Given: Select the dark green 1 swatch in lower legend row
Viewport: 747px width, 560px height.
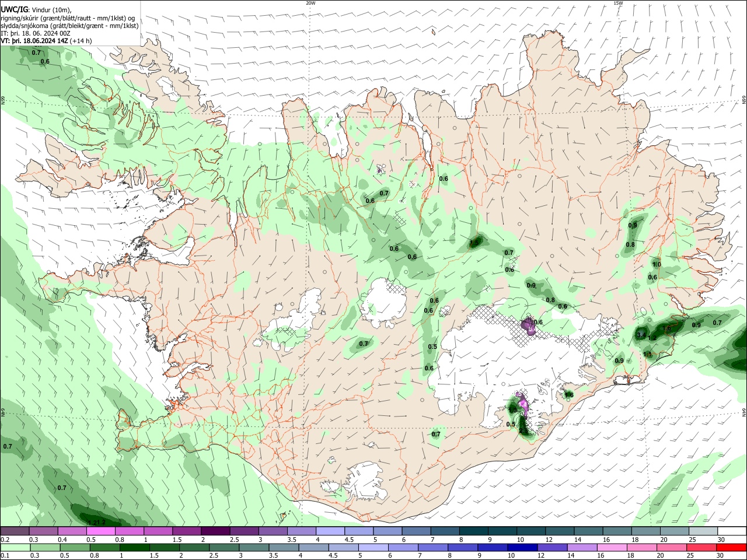Looking at the screenshot, I should pyautogui.click(x=135, y=548).
